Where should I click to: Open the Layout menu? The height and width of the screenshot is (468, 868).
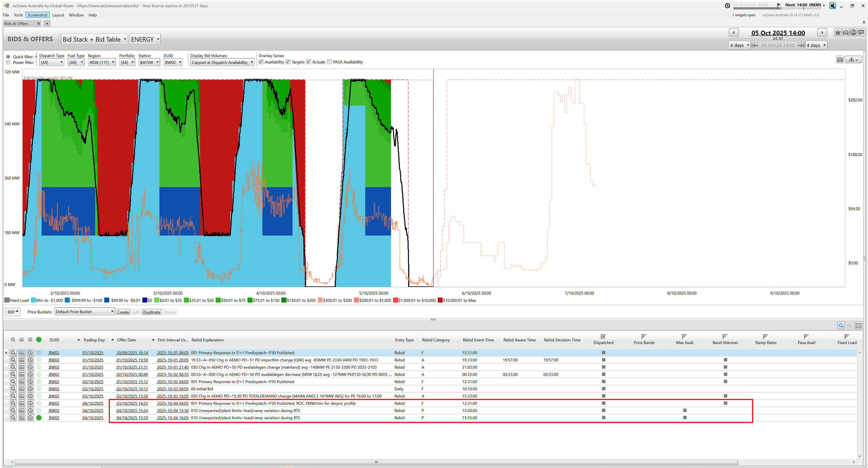click(58, 15)
